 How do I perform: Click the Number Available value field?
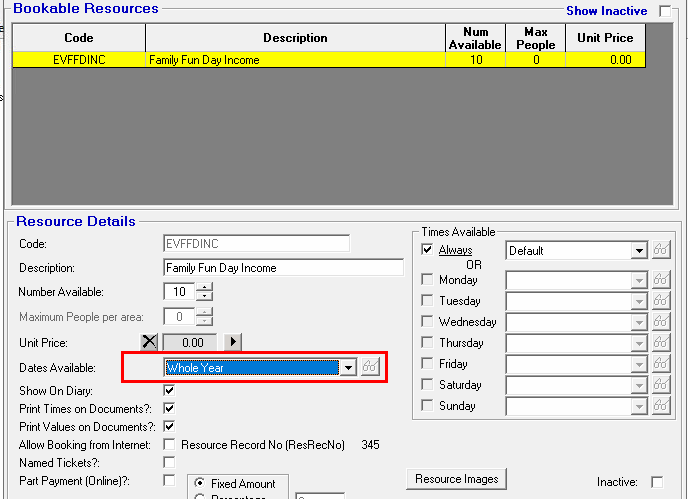[179, 291]
